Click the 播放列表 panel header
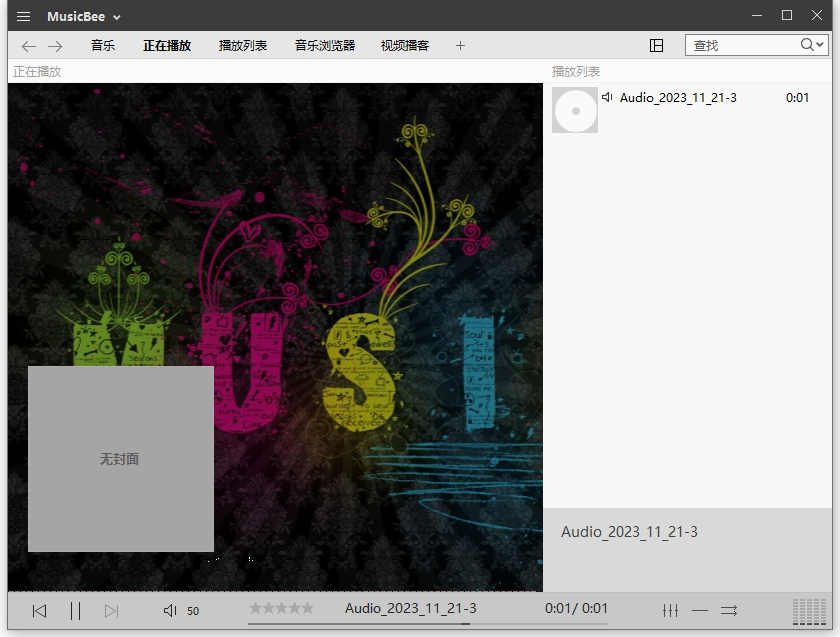Screen dimensions: 840x637 576,71
